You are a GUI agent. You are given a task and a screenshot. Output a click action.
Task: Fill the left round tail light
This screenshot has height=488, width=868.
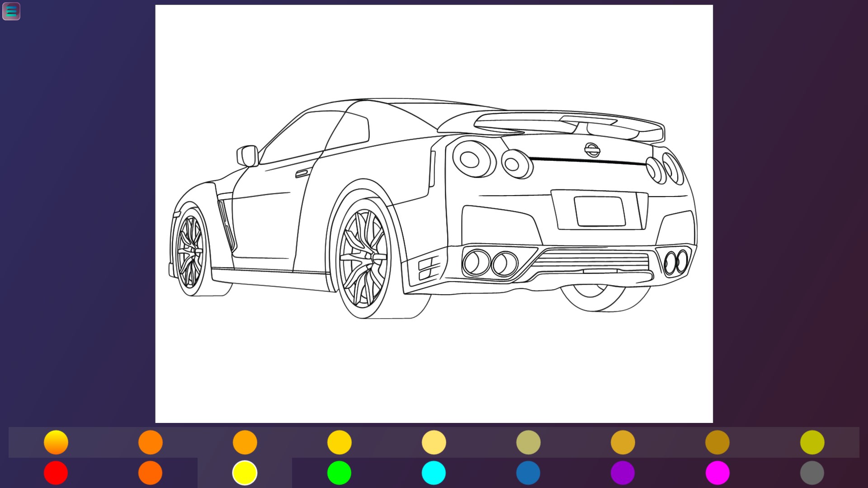(x=470, y=159)
